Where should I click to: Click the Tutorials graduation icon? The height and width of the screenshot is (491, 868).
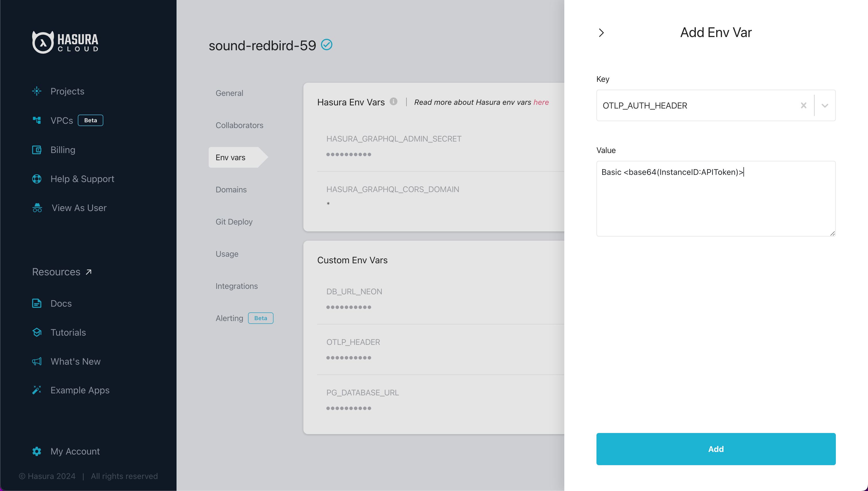coord(37,333)
